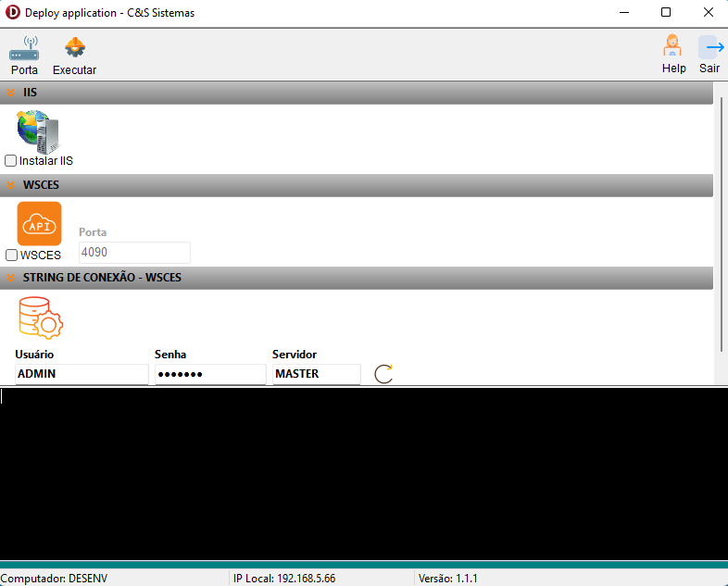This screenshot has height=586, width=728.
Task: Click the IIS section header title
Action: (x=30, y=93)
